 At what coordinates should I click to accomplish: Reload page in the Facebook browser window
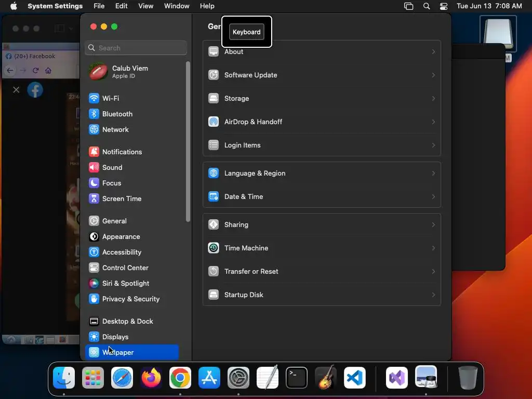pyautogui.click(x=35, y=71)
